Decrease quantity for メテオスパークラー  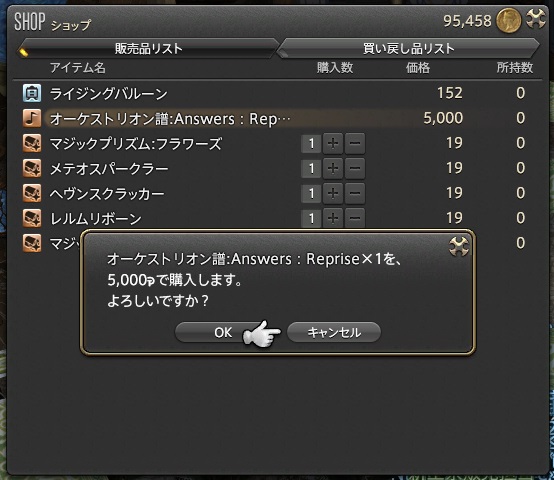tap(355, 168)
